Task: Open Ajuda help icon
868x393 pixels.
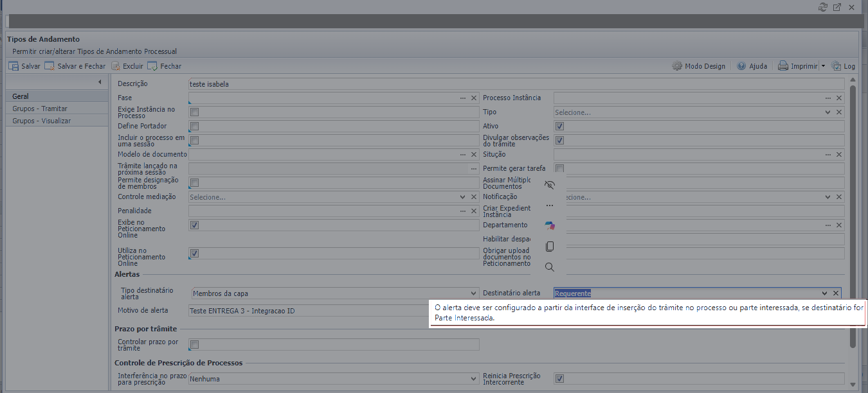Action: pyautogui.click(x=741, y=65)
